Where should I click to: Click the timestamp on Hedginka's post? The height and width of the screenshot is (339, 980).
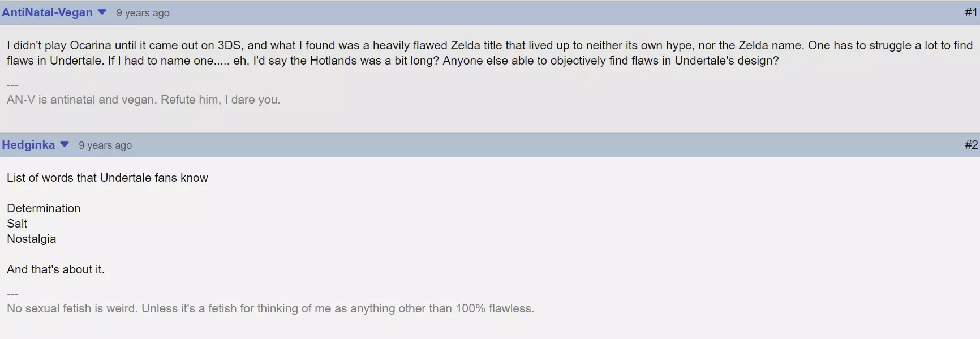(x=105, y=145)
